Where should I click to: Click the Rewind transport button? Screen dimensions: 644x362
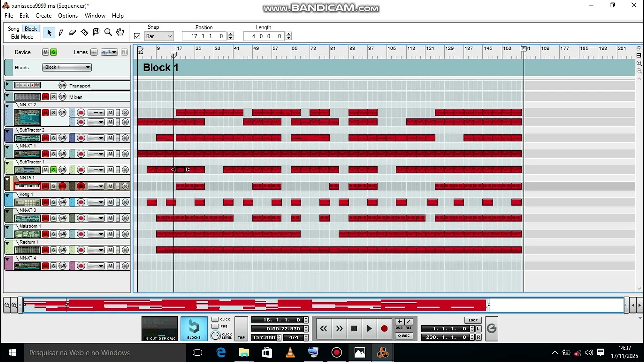point(324,329)
